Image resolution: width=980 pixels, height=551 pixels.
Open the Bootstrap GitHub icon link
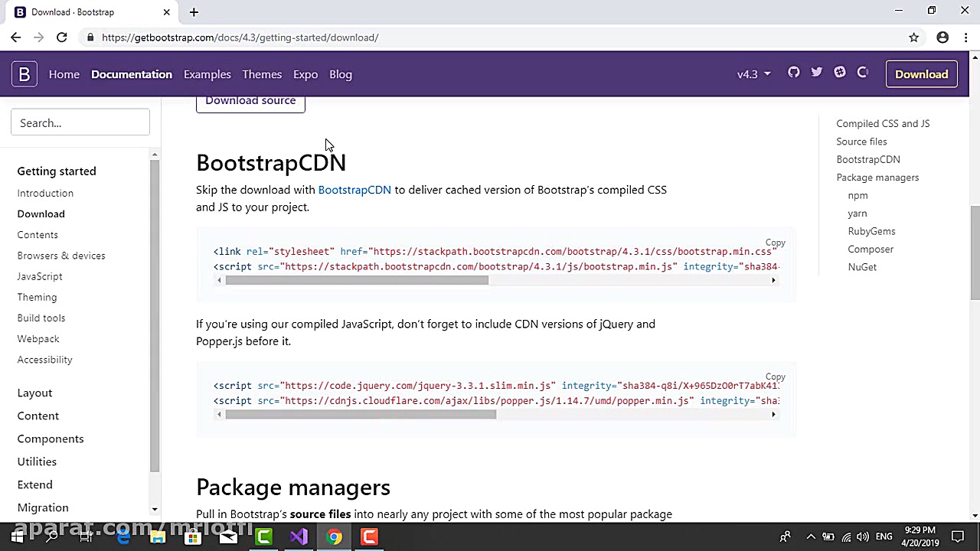click(x=794, y=73)
